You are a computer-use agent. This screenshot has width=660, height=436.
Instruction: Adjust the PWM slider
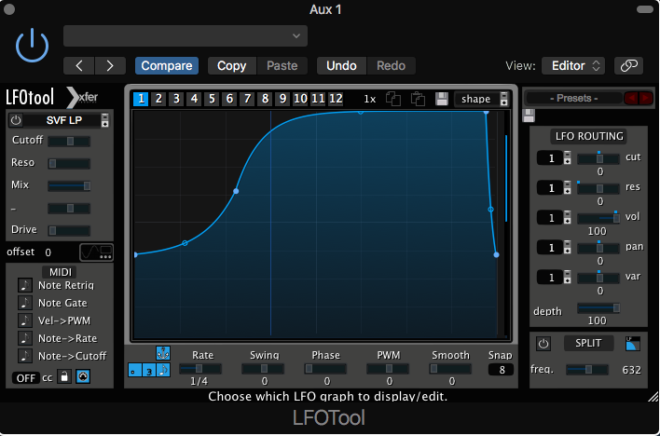point(388,369)
